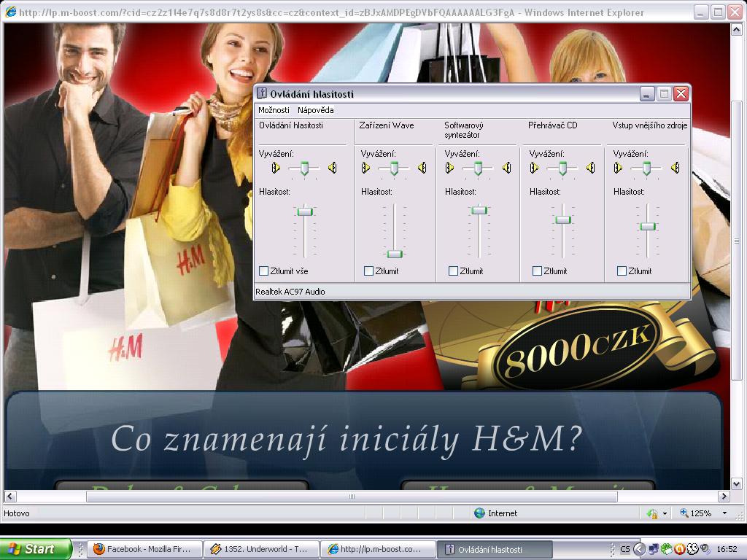
Task: Click right speaker icon under Ovládání hlasitosti balance
Action: (x=333, y=168)
